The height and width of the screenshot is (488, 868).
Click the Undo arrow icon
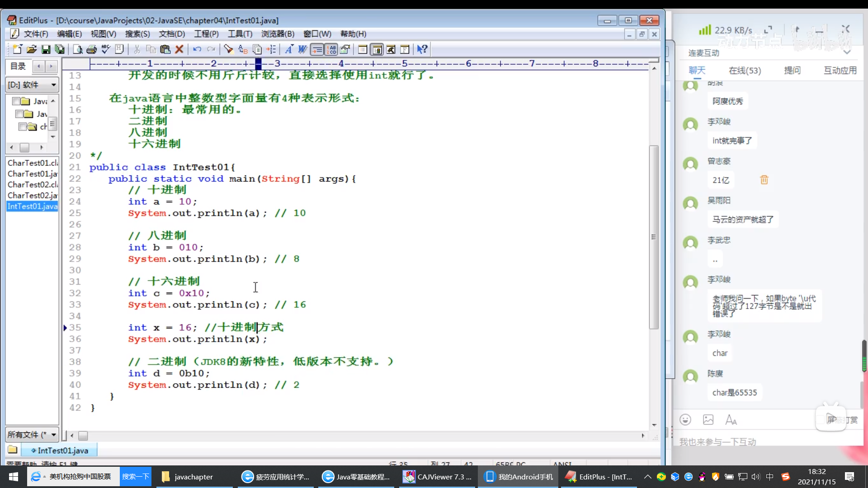(197, 49)
